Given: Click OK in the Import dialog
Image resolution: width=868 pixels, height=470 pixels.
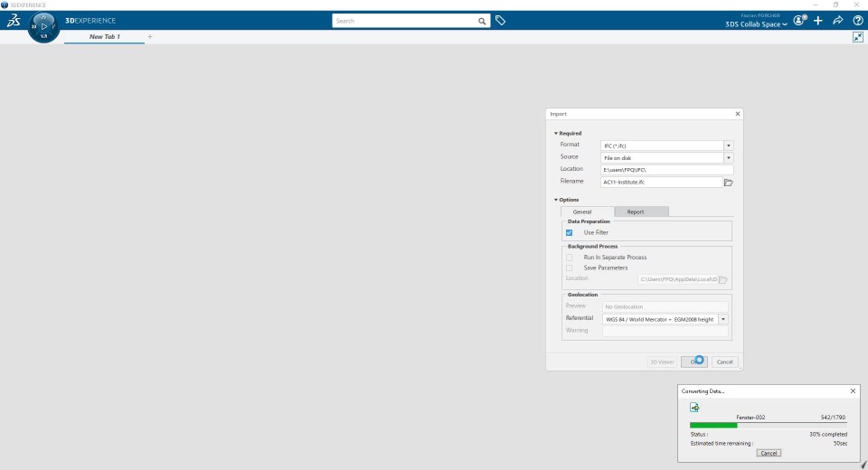Looking at the screenshot, I should [694, 362].
